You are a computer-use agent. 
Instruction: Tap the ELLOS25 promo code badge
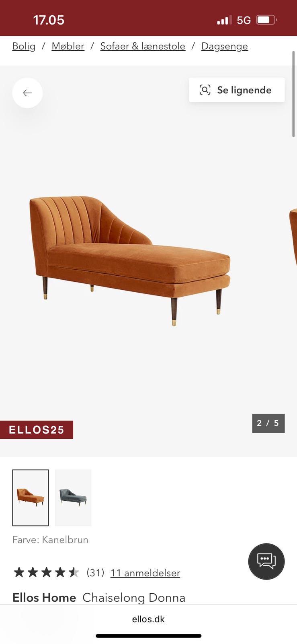pyautogui.click(x=37, y=430)
